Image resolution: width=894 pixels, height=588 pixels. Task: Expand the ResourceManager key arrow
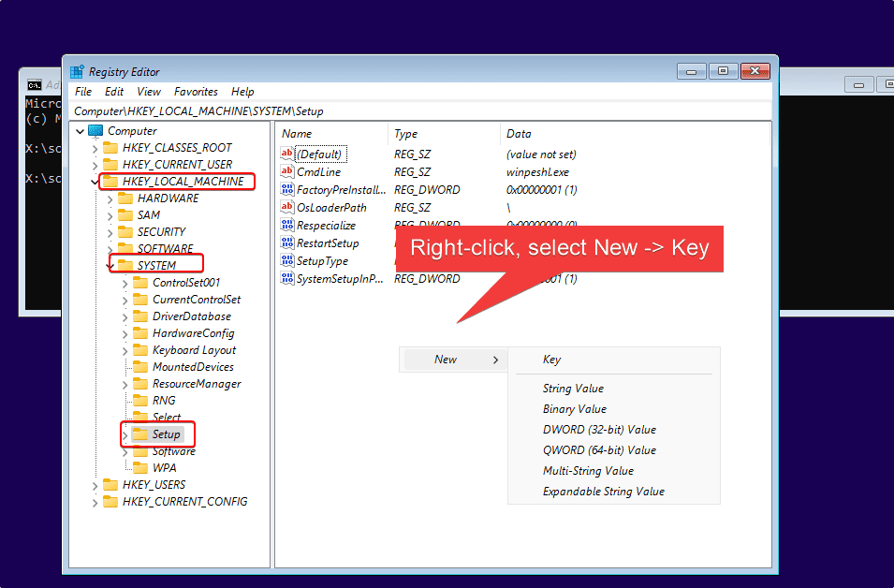click(125, 385)
